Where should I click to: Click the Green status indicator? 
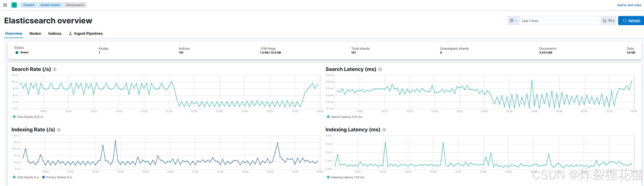(22, 52)
